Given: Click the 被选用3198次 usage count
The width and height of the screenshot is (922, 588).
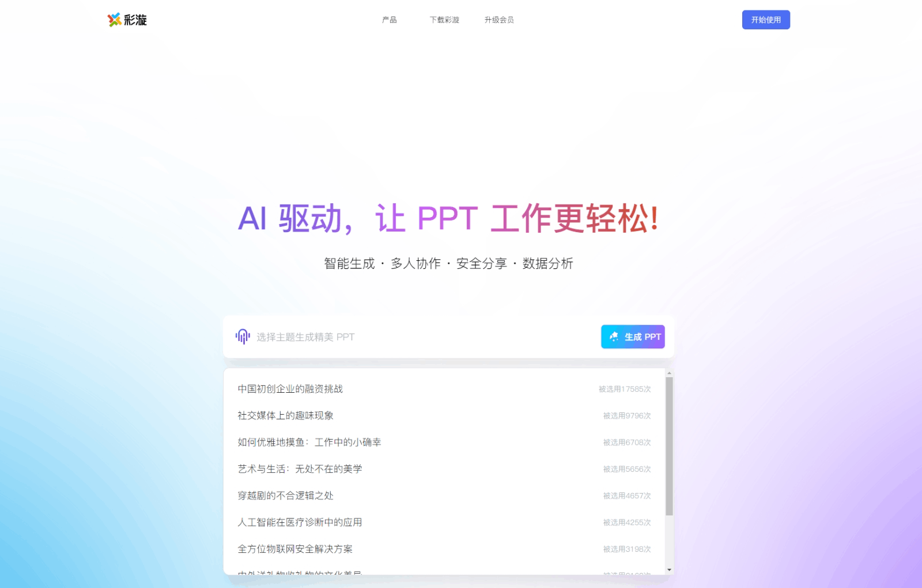Looking at the screenshot, I should point(627,549).
